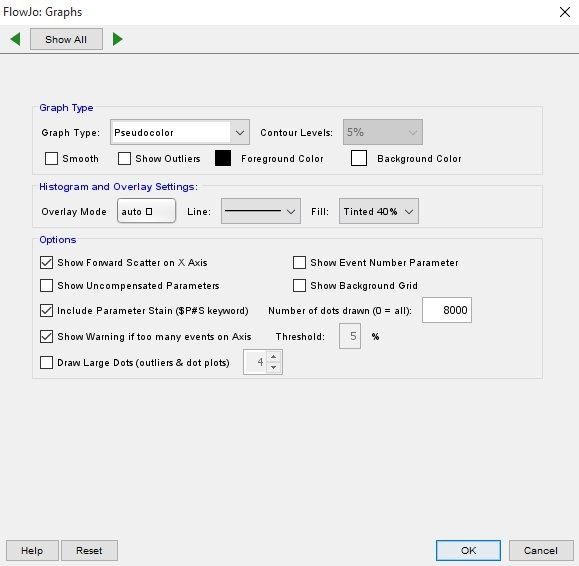The width and height of the screenshot is (579, 566).
Task: Click the Threshold percent field
Action: pos(350,336)
